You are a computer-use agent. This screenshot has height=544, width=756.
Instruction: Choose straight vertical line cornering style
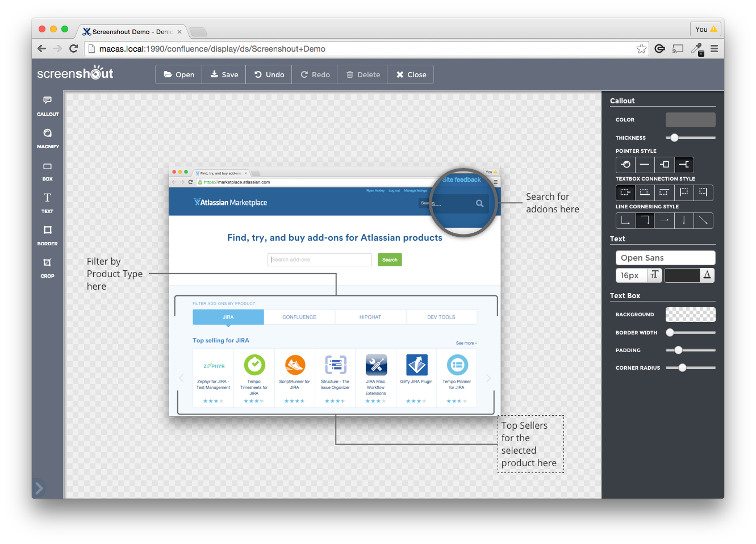click(684, 220)
